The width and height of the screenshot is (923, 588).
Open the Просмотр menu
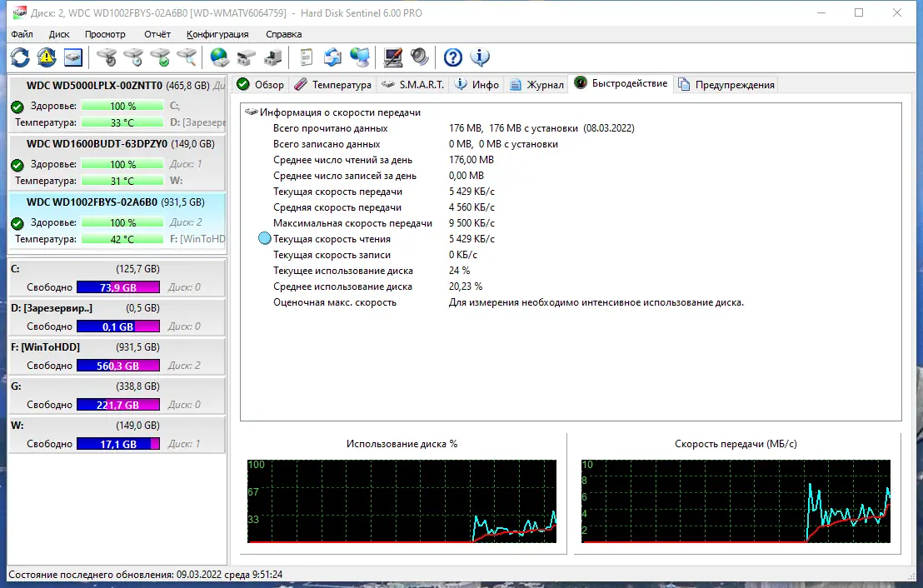[x=105, y=34]
